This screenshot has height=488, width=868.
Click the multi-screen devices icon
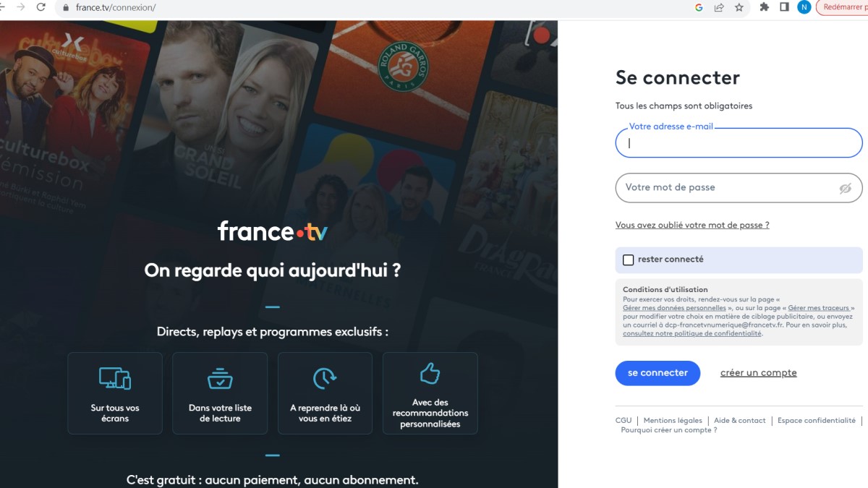point(115,378)
